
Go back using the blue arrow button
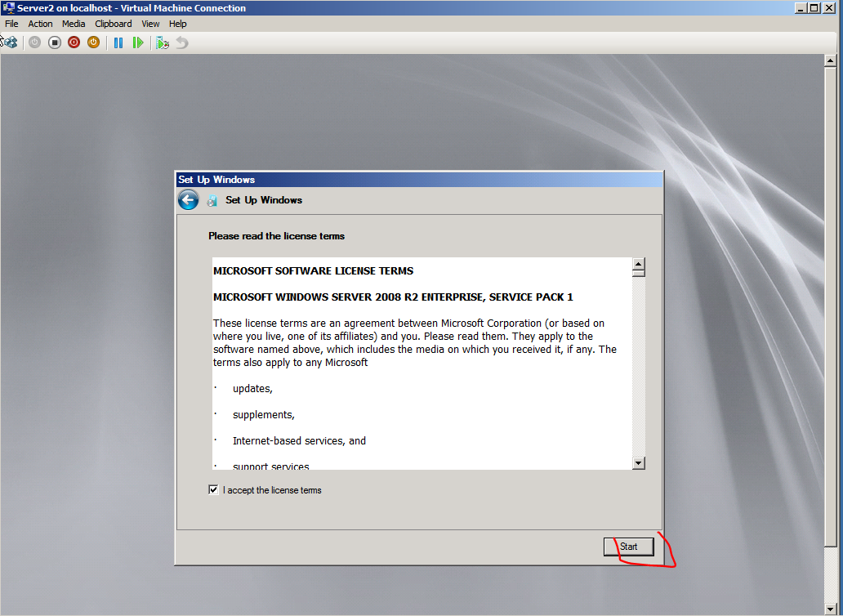click(188, 200)
